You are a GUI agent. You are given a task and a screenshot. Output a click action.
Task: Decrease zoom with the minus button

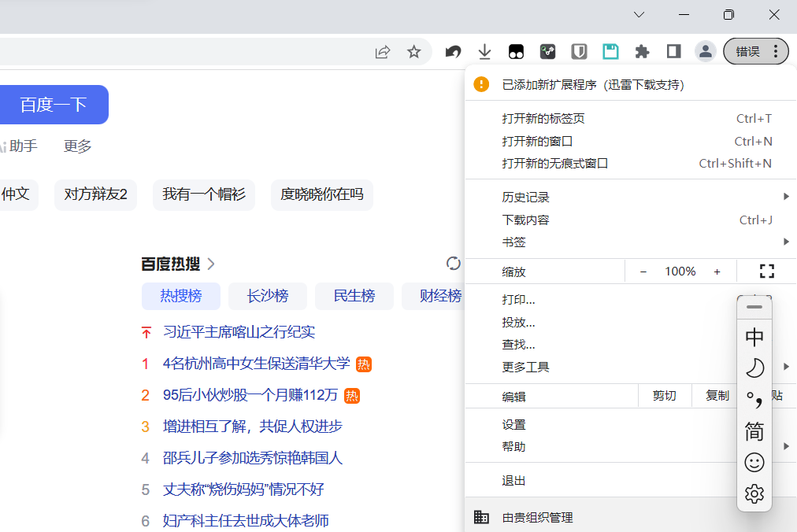[x=643, y=272]
